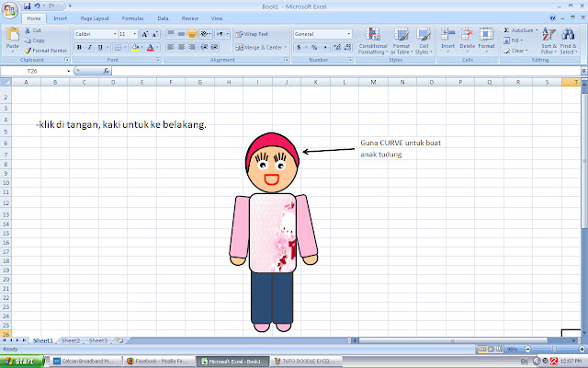Click the Insert Worksheet tab icon
Image resolution: width=588 pixels, height=368 pixels.
120,340
